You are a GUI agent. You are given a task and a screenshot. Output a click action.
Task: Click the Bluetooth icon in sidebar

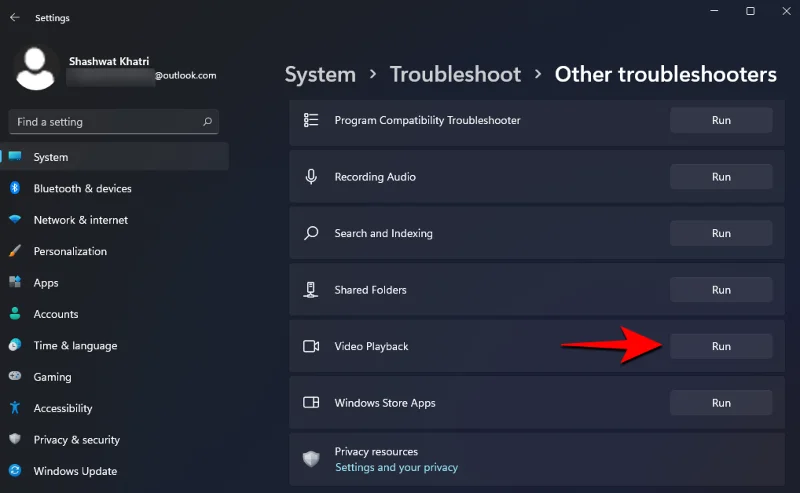[15, 188]
